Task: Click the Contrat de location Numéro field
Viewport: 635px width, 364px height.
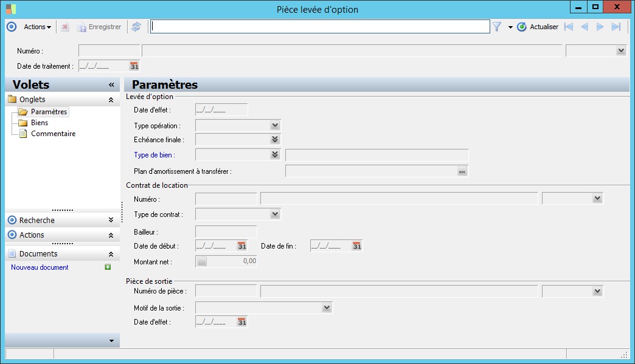Action: (x=226, y=199)
